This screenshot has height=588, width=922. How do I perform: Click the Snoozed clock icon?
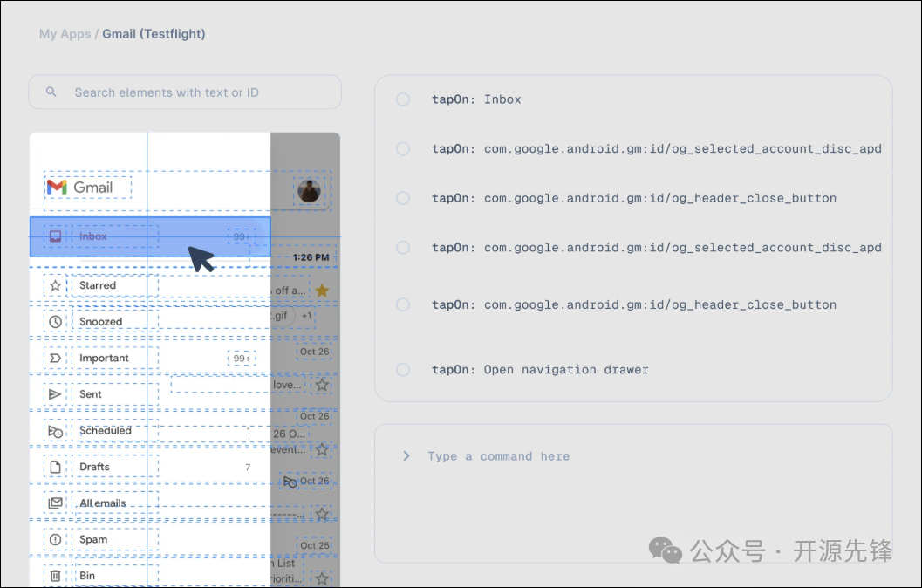point(55,322)
